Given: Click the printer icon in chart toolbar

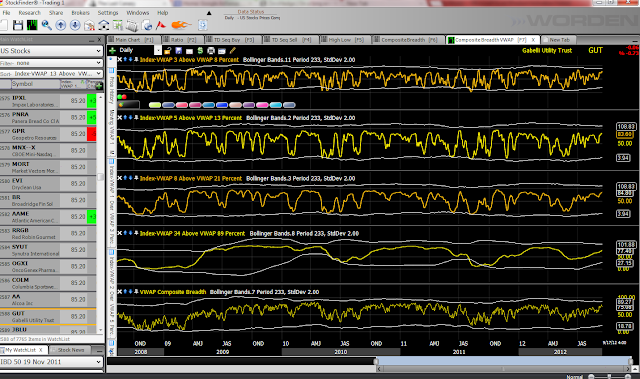Looking at the screenshot, I should pyautogui.click(x=211, y=51).
